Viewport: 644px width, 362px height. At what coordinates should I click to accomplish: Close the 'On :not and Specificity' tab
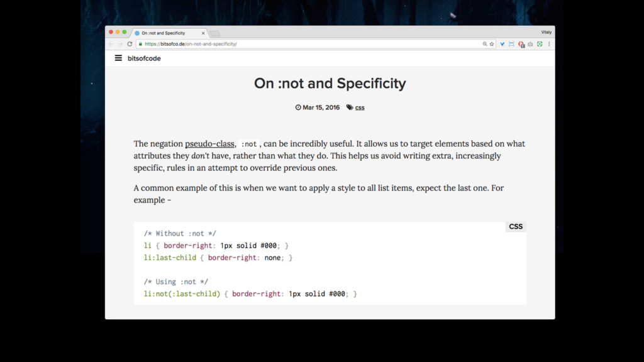tap(203, 33)
